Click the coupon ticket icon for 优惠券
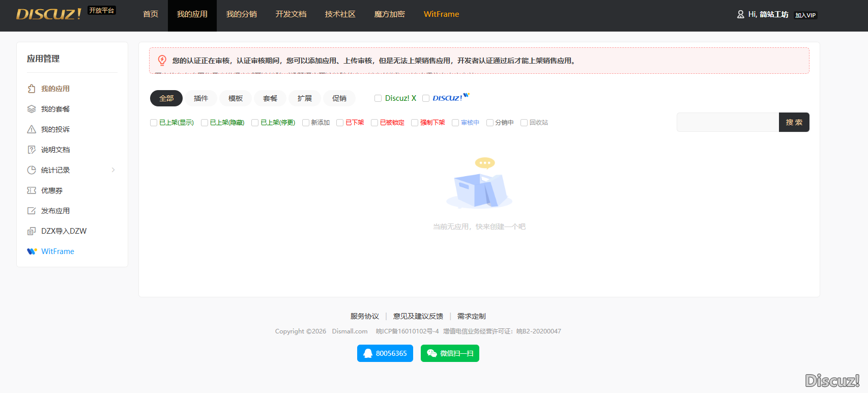The height and width of the screenshot is (393, 868). [32, 190]
